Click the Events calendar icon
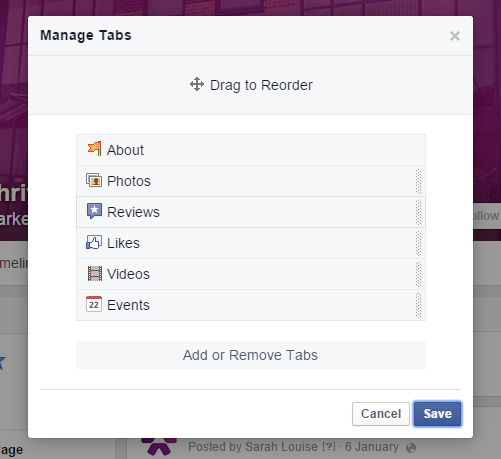Screen dimensions: 501x459 point(94,304)
